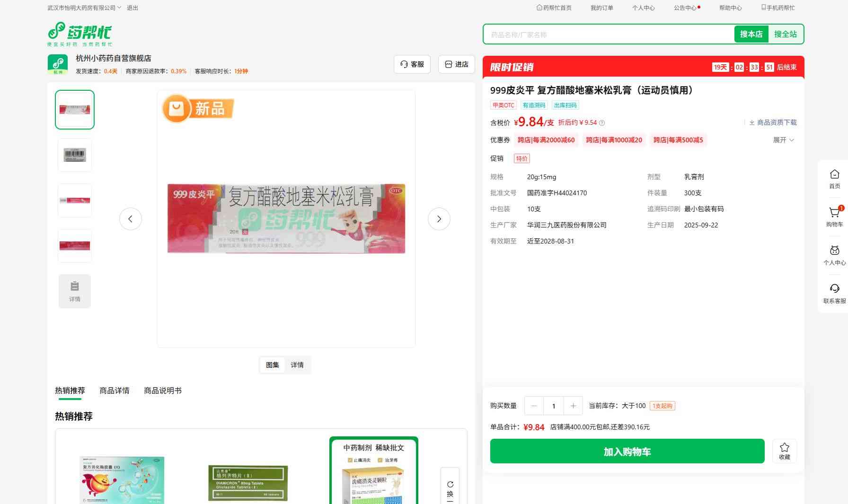This screenshot has width=848, height=504.
Task: Select the 图集 gallery toggle
Action: [x=273, y=365]
